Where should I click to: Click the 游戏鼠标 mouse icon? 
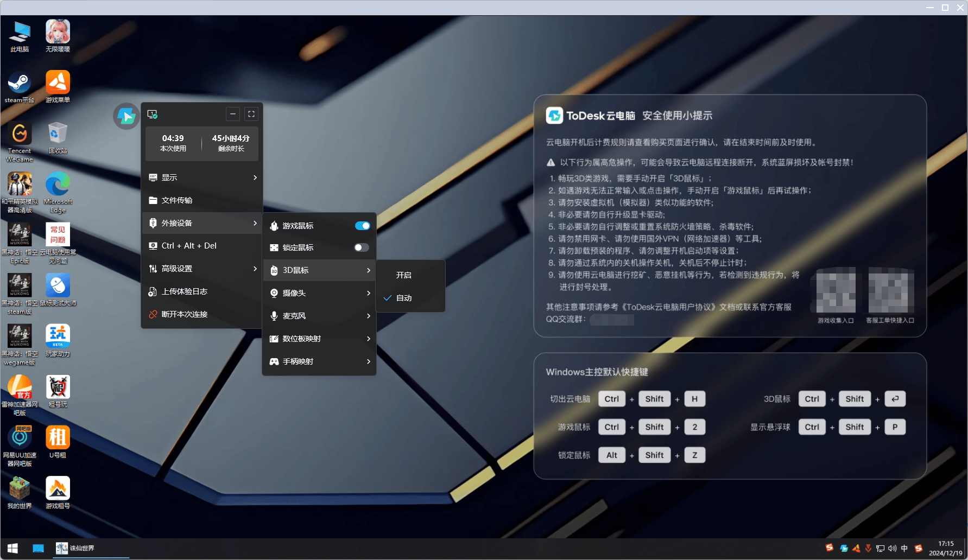click(x=274, y=226)
